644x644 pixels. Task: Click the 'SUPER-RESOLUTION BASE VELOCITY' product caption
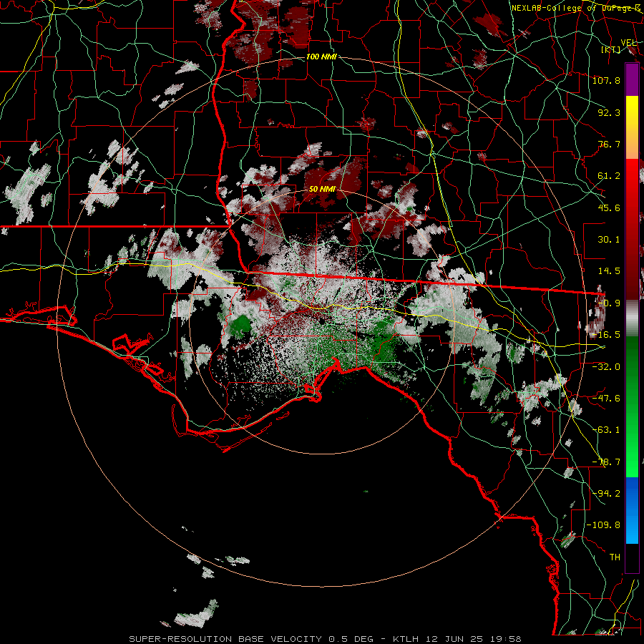pyautogui.click(x=225, y=639)
